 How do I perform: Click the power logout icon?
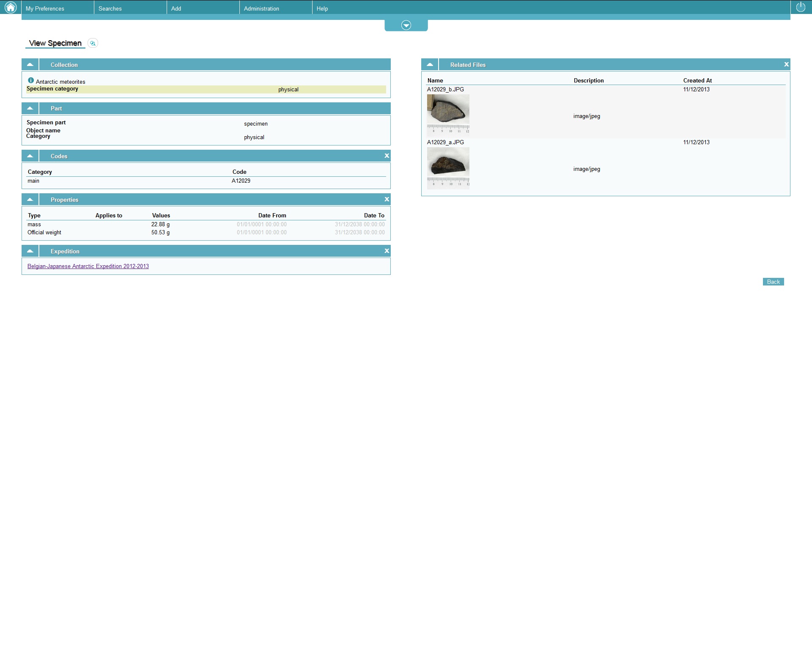point(801,7)
